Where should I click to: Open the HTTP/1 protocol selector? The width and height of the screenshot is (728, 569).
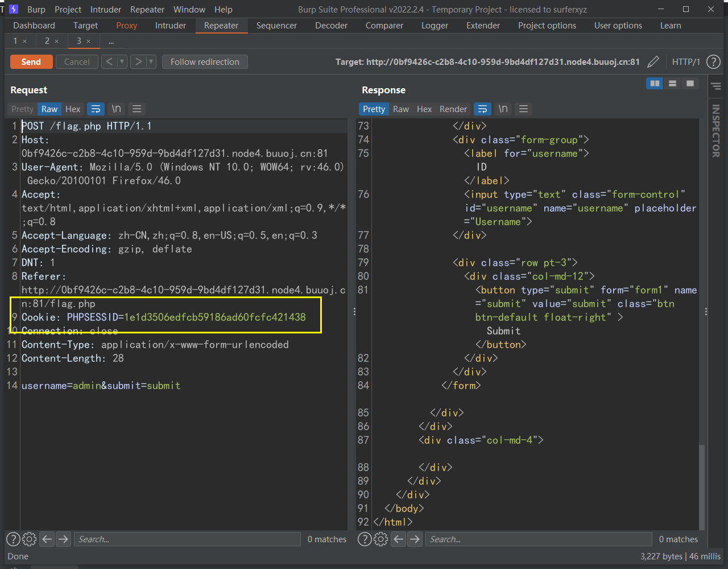click(x=686, y=61)
